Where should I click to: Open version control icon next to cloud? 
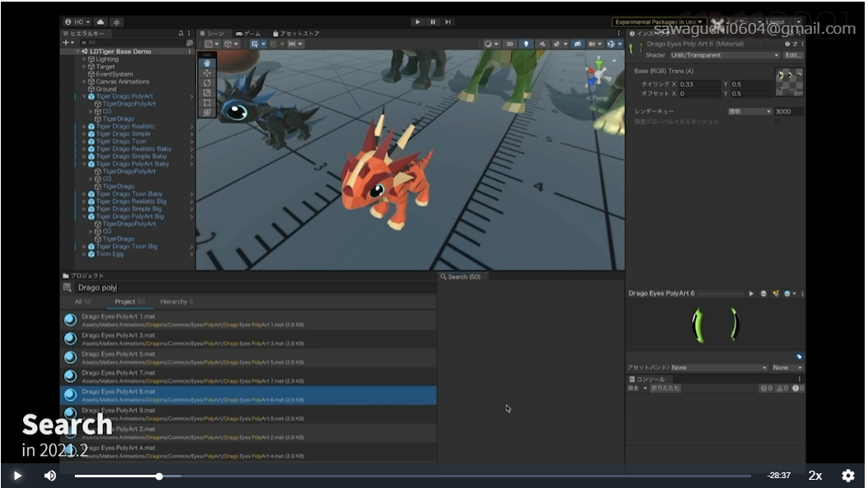click(x=116, y=22)
